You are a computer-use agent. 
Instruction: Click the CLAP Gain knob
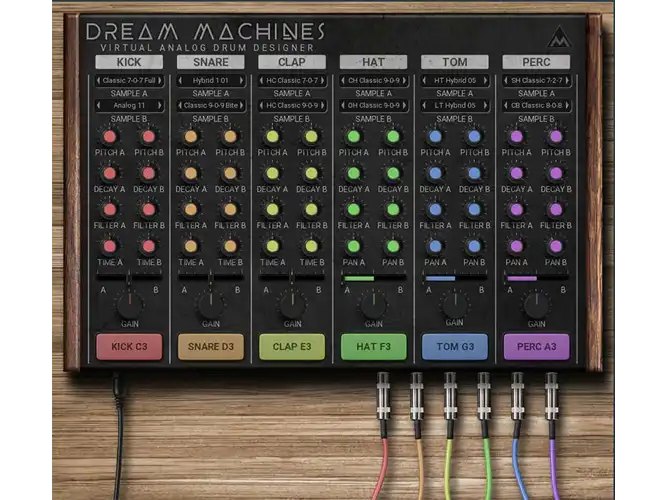293,305
